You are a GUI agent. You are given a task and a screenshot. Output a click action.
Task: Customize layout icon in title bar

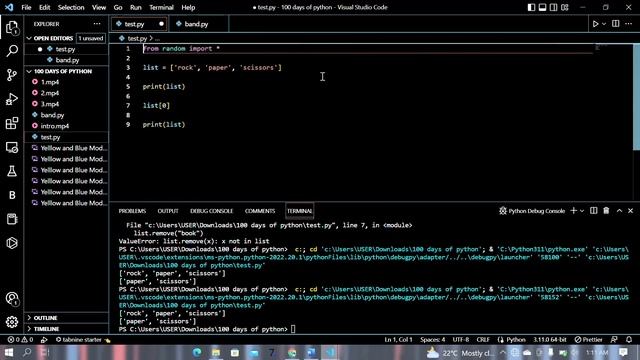[565, 7]
